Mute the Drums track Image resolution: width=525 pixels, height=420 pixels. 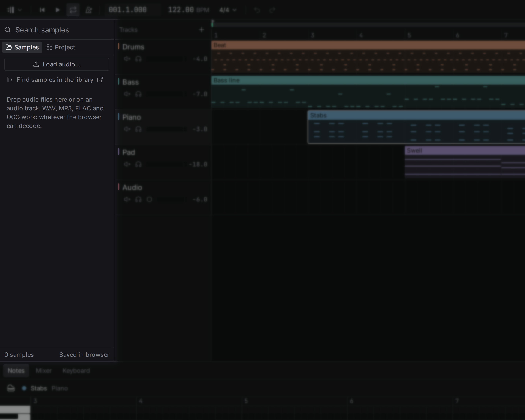tap(127, 59)
